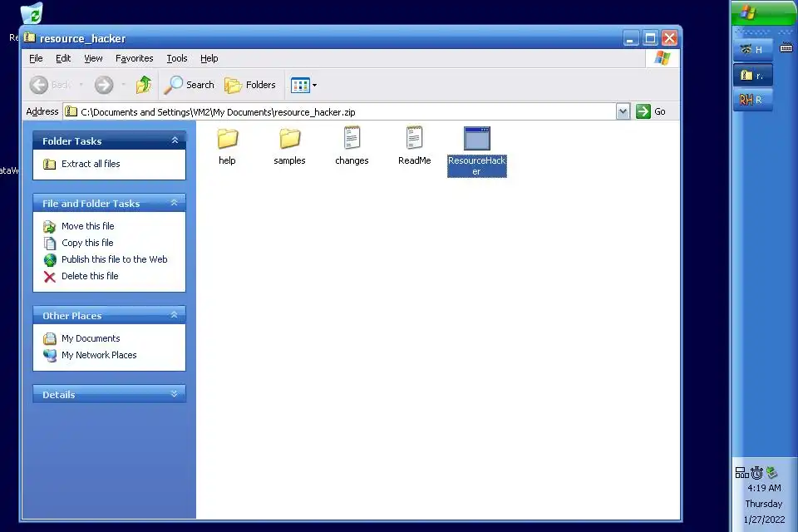Click Move this file link
The width and height of the screenshot is (798, 532).
(x=87, y=226)
